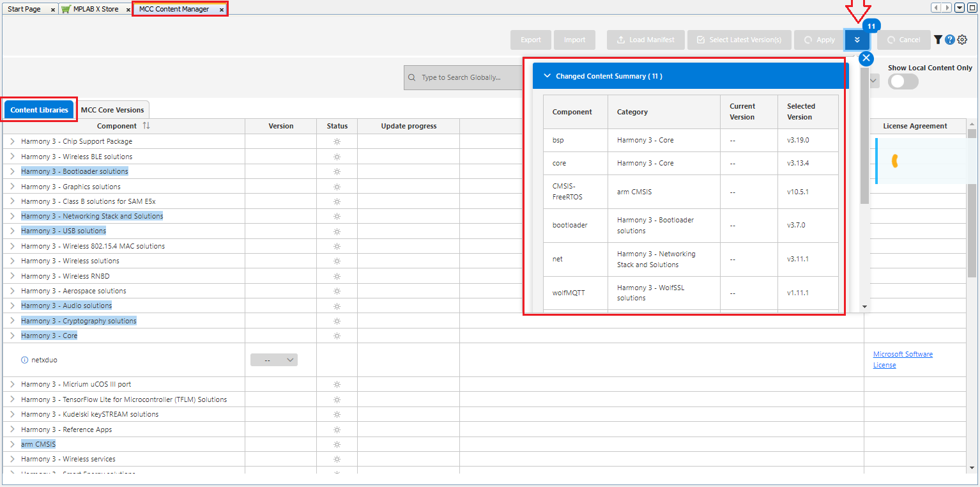Click the tab scroll left arrow
The width and height of the screenshot is (980, 487).
point(936,8)
